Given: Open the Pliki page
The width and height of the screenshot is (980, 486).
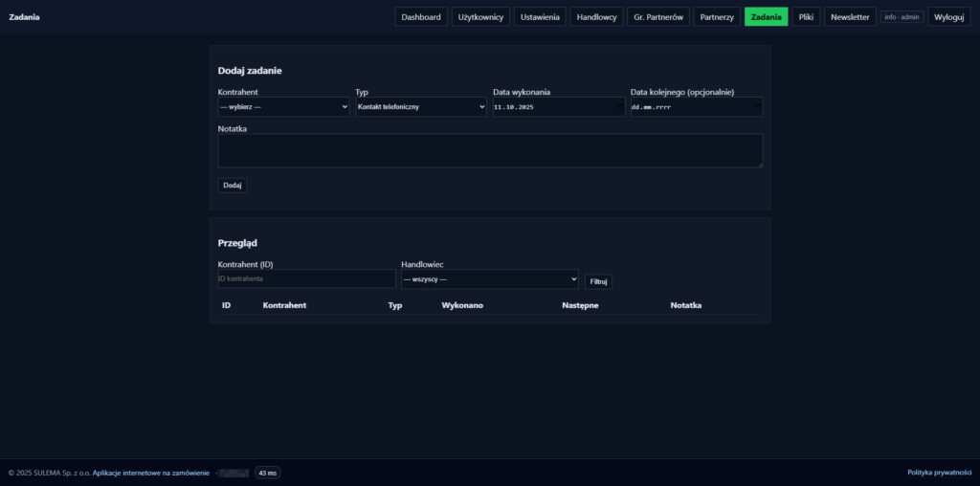Looking at the screenshot, I should [x=806, y=17].
